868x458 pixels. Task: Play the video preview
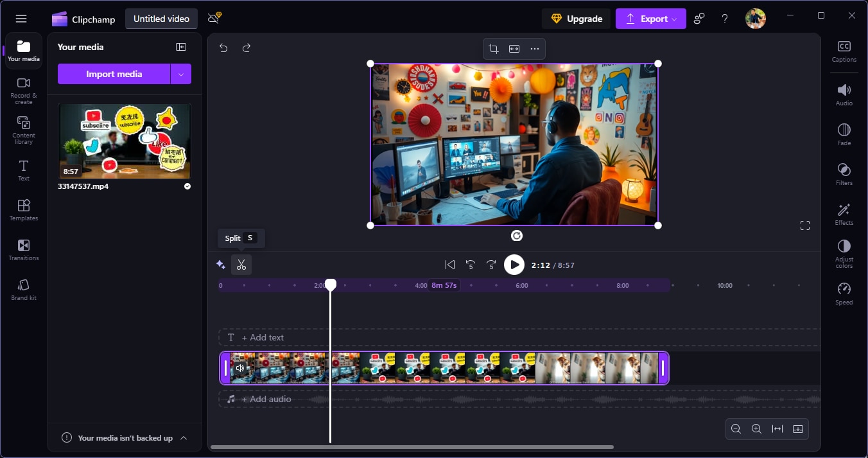click(x=514, y=265)
